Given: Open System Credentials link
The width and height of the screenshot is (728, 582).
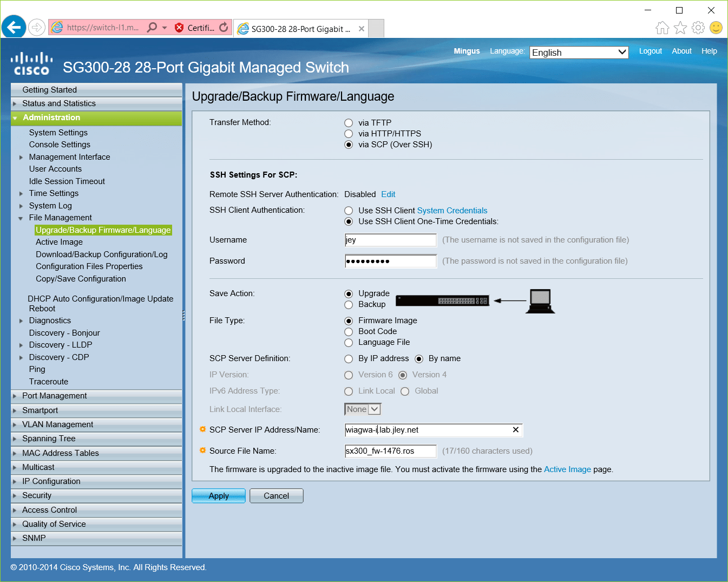Looking at the screenshot, I should point(452,211).
